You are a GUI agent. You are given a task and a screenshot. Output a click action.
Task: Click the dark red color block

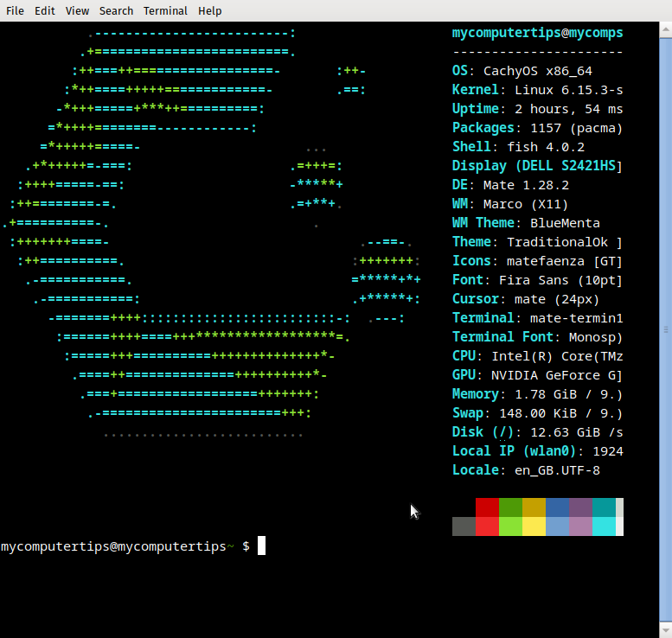point(487,507)
